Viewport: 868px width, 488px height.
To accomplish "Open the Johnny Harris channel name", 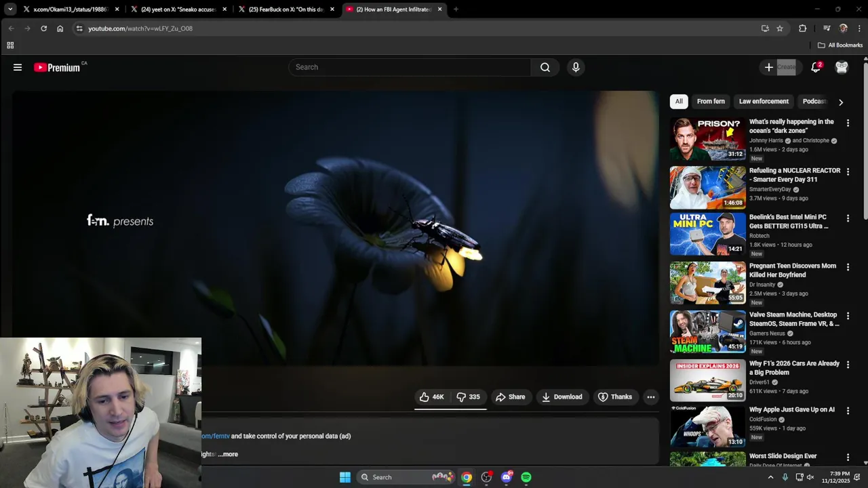I will [766, 140].
